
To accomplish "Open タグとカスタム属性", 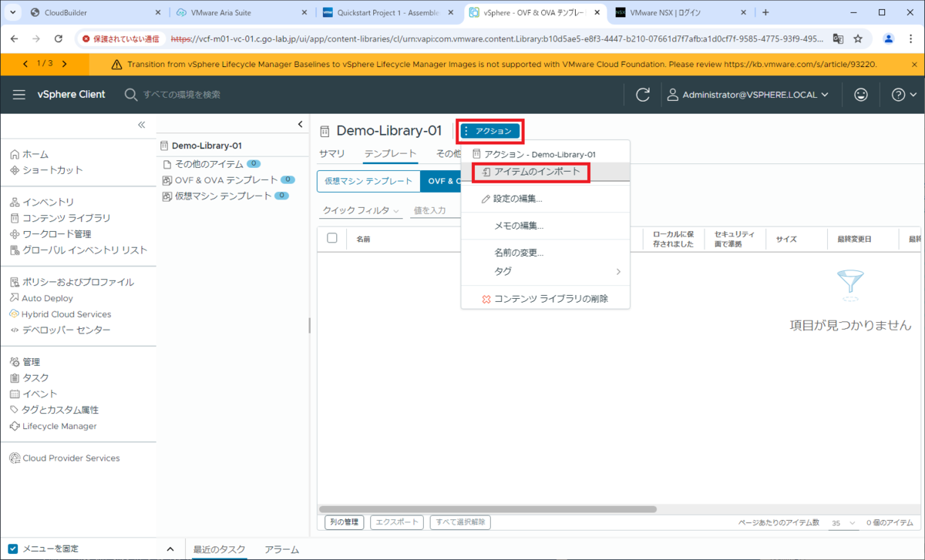I will pos(54,410).
